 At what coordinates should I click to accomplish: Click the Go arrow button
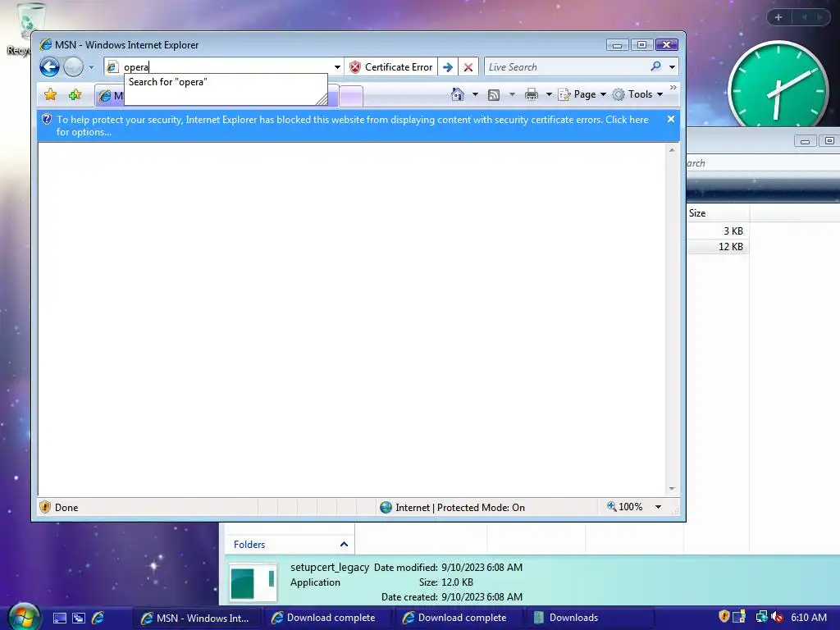pos(448,67)
